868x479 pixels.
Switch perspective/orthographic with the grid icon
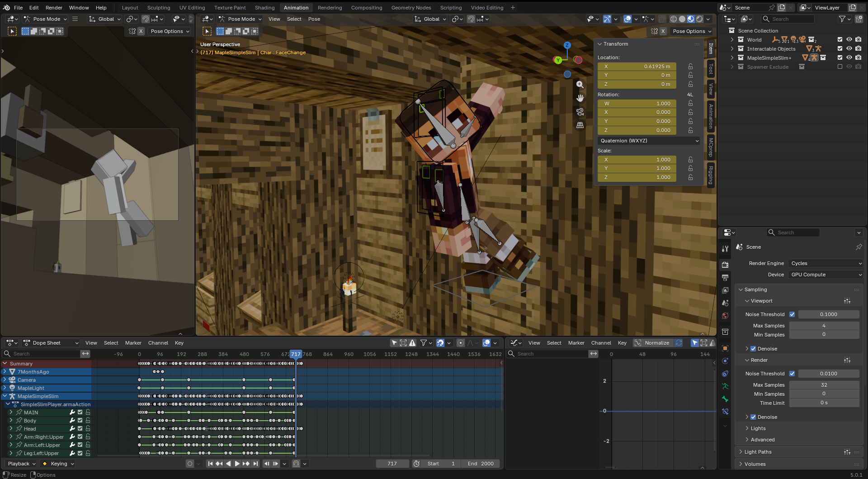[x=580, y=125]
